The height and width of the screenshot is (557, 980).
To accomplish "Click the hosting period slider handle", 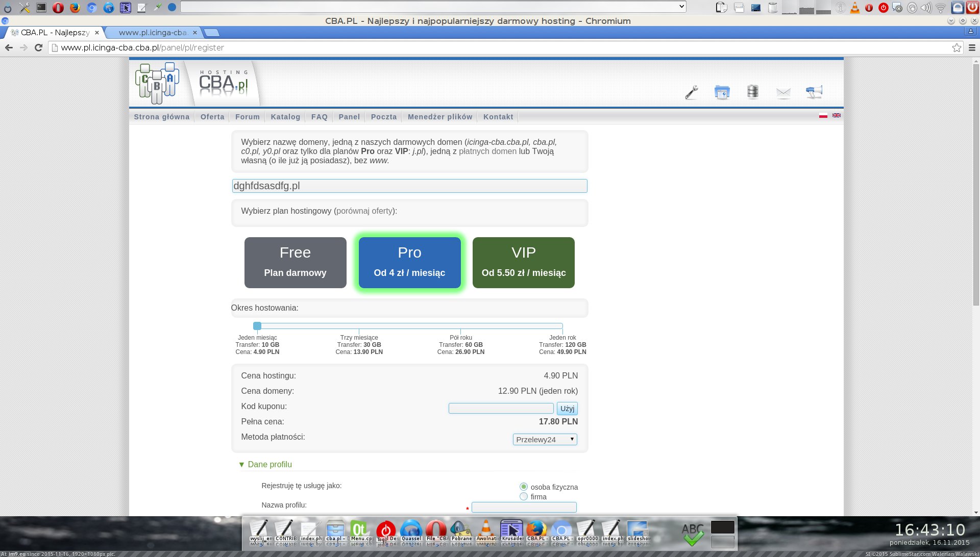I will pos(257,326).
